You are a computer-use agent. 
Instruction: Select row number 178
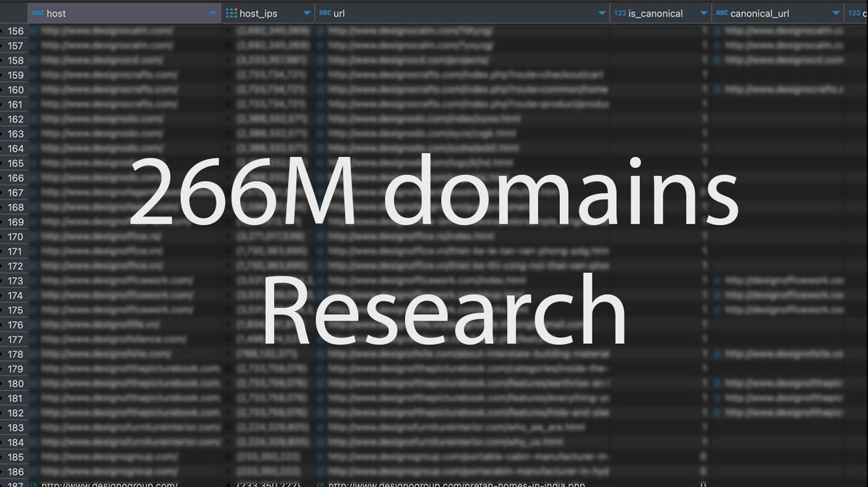click(x=15, y=354)
